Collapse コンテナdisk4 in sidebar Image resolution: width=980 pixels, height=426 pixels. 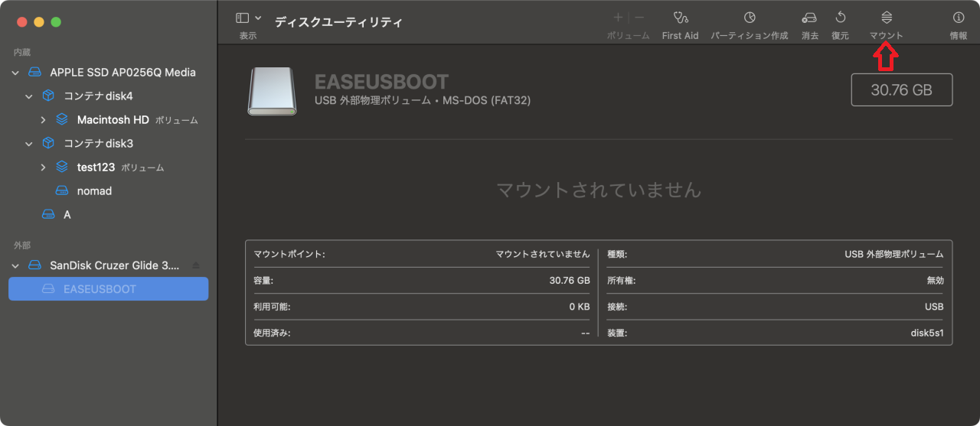(29, 96)
